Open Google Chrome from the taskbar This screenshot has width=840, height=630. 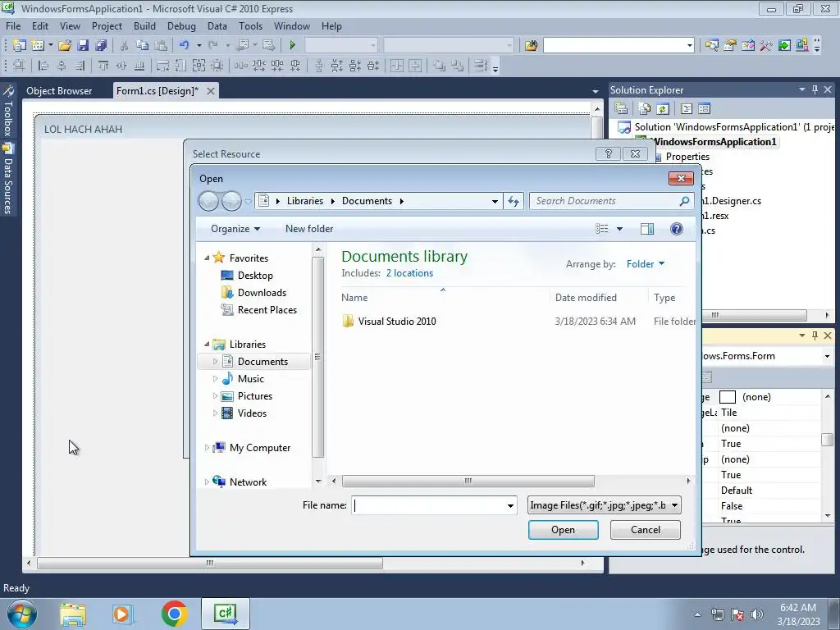point(174,614)
